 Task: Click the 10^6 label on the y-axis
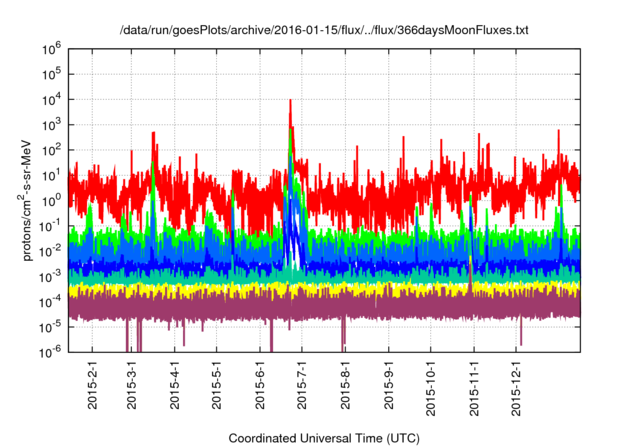point(52,48)
